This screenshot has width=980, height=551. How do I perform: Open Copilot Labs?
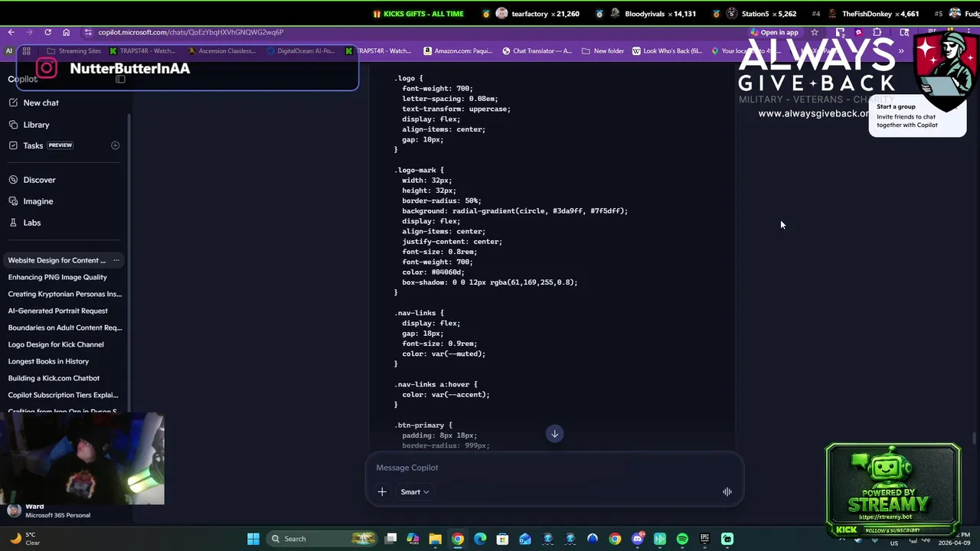[31, 223]
